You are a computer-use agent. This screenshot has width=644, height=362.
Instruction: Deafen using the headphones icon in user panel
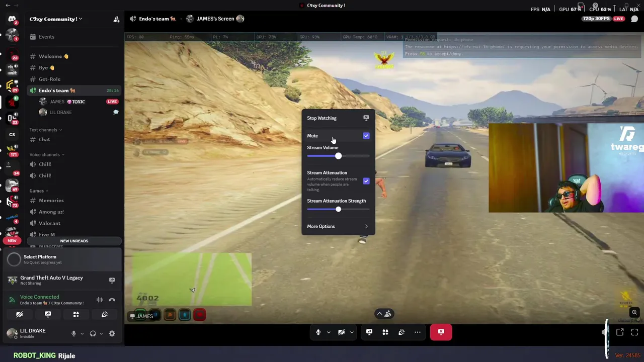[93, 333]
